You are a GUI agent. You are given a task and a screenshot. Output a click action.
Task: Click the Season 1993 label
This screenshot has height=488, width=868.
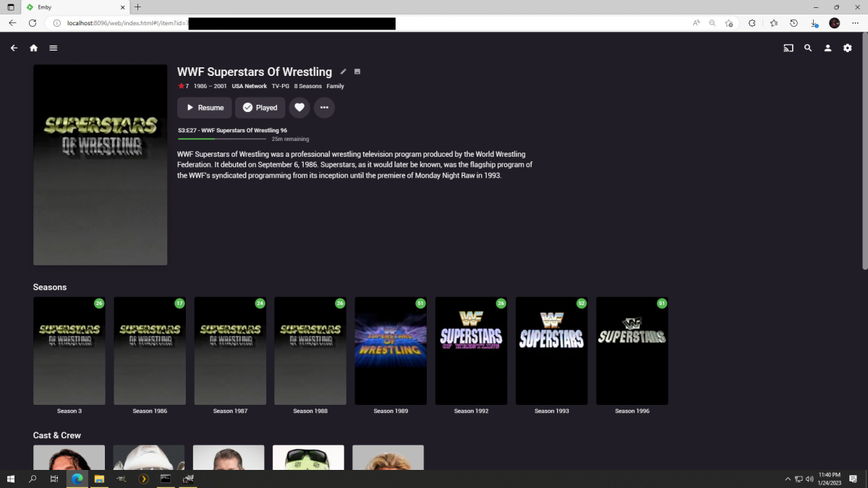tap(551, 411)
